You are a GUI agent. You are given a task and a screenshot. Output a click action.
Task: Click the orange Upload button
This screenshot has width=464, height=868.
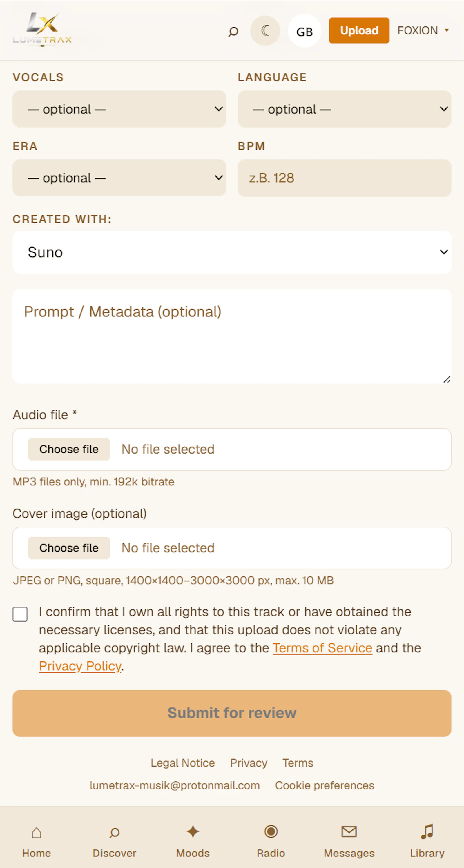[359, 31]
